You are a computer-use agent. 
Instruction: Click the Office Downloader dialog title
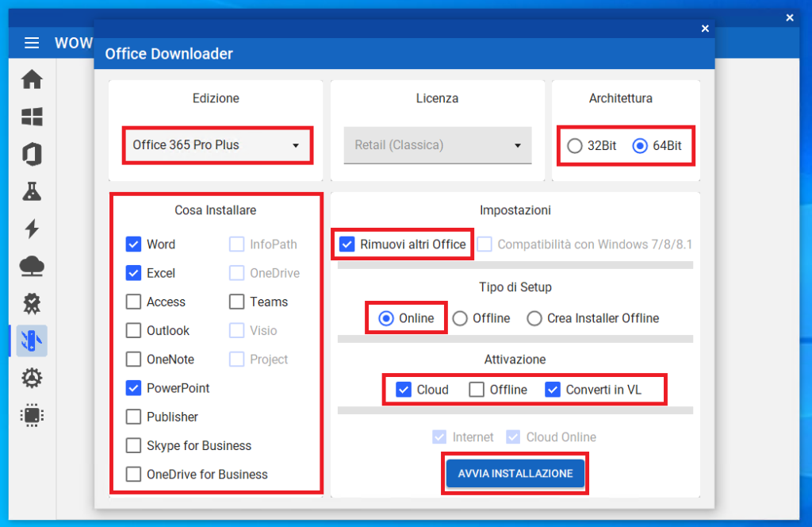tap(169, 54)
